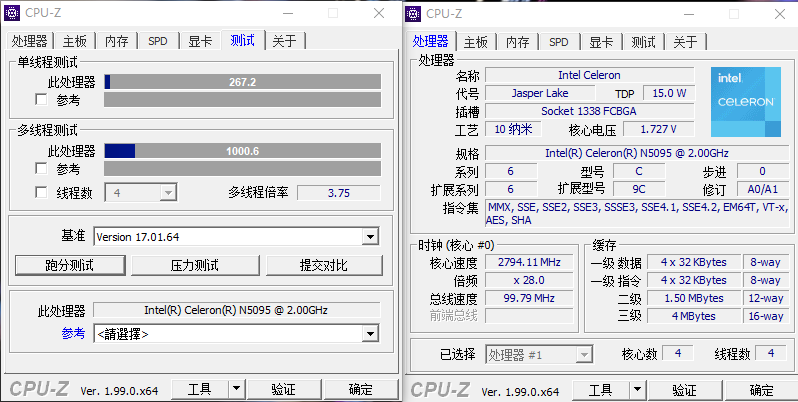The width and height of the screenshot is (798, 402).
Task: Click the 提交对比 submit compare button
Action: [324, 265]
